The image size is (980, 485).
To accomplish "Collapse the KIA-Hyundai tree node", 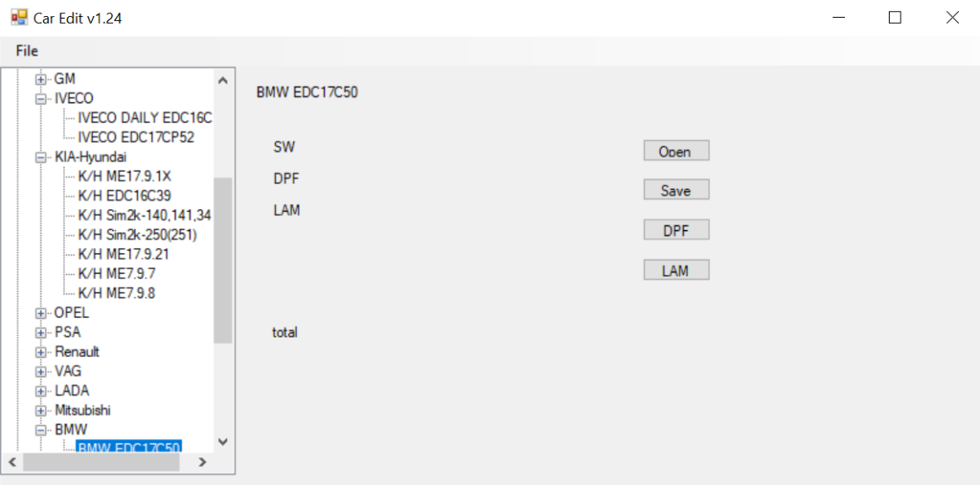I will [41, 157].
